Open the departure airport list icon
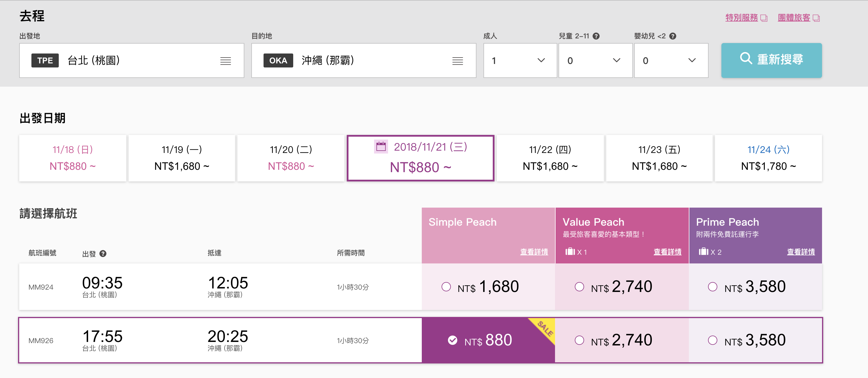Screen dimensions: 868x378 225,61
